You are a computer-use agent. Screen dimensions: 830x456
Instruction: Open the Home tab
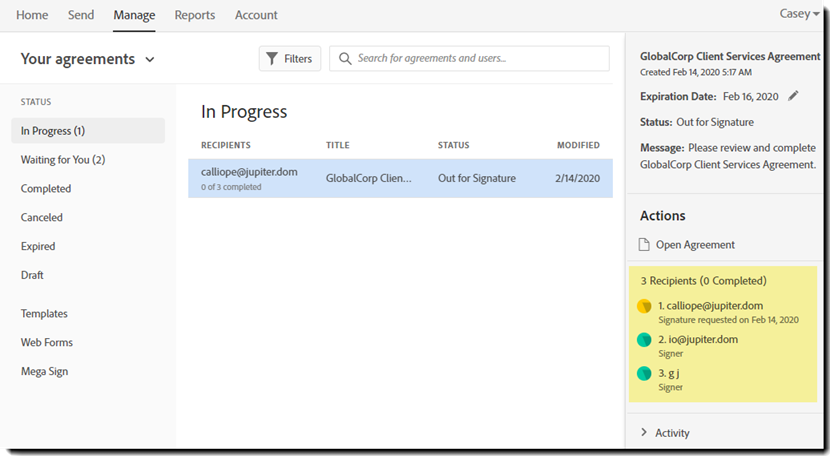pos(32,15)
